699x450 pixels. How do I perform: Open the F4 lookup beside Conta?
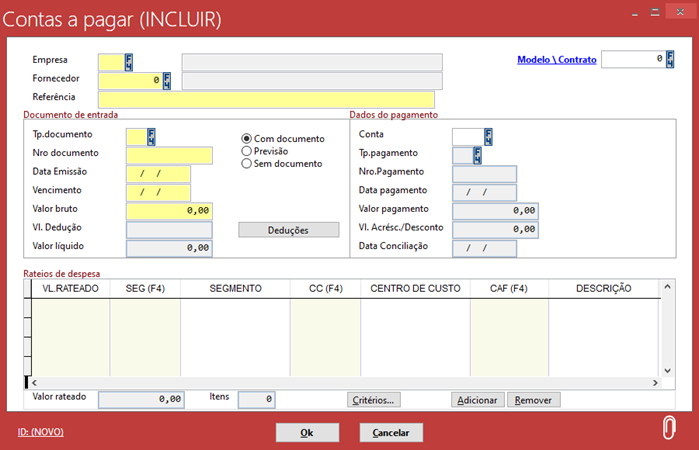pyautogui.click(x=488, y=136)
